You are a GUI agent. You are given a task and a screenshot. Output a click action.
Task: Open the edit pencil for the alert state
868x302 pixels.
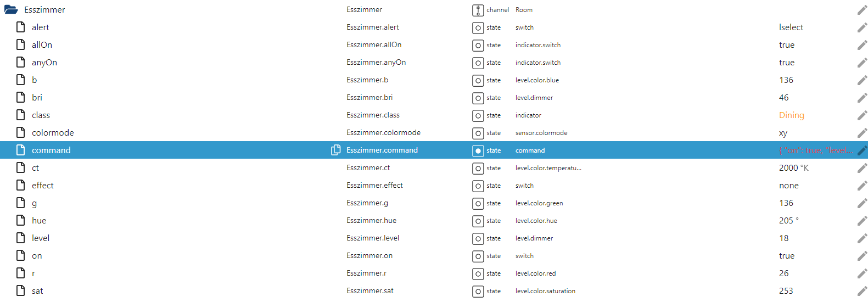(x=862, y=27)
